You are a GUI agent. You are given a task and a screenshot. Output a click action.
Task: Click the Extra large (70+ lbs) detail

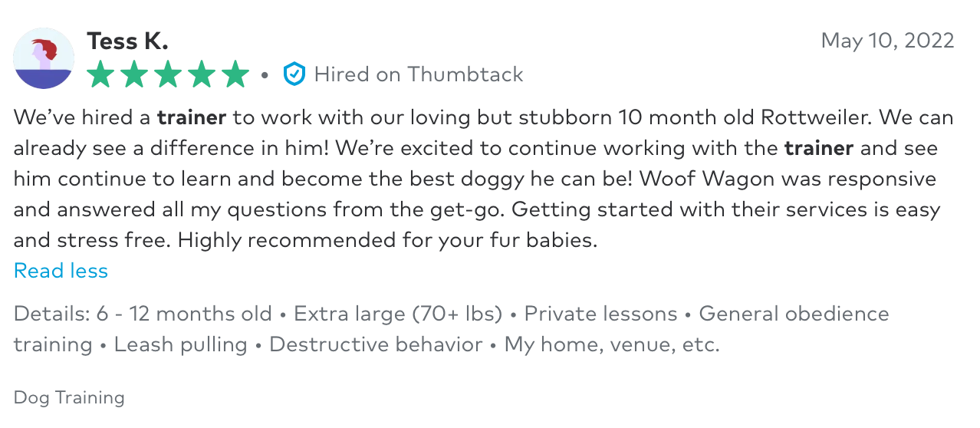point(398,314)
